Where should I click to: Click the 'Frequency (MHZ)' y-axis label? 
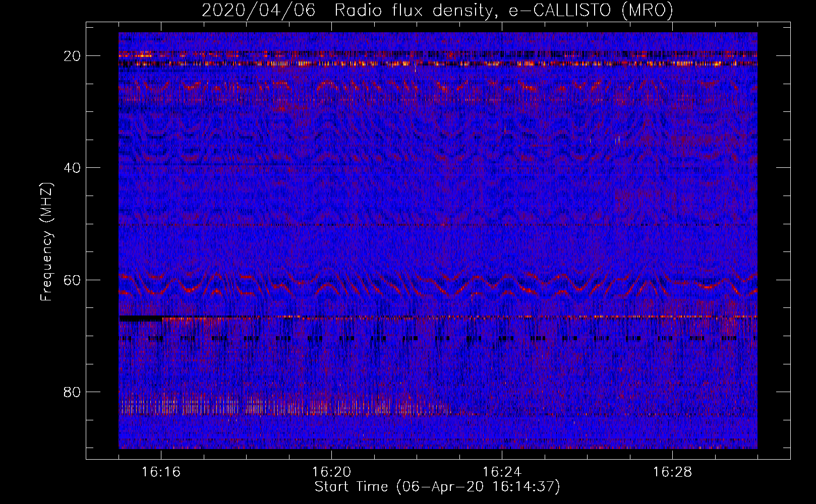(46, 241)
